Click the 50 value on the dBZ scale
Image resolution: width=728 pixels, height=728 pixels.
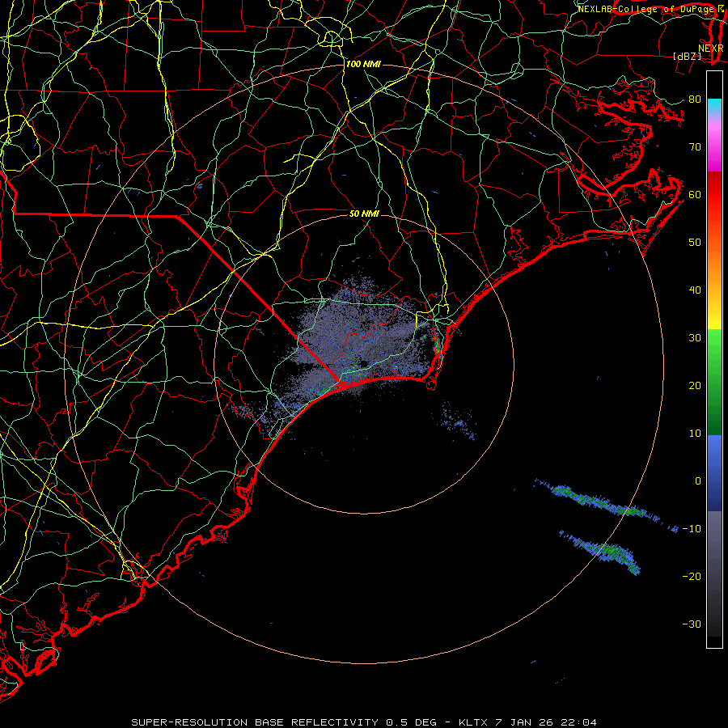695,242
